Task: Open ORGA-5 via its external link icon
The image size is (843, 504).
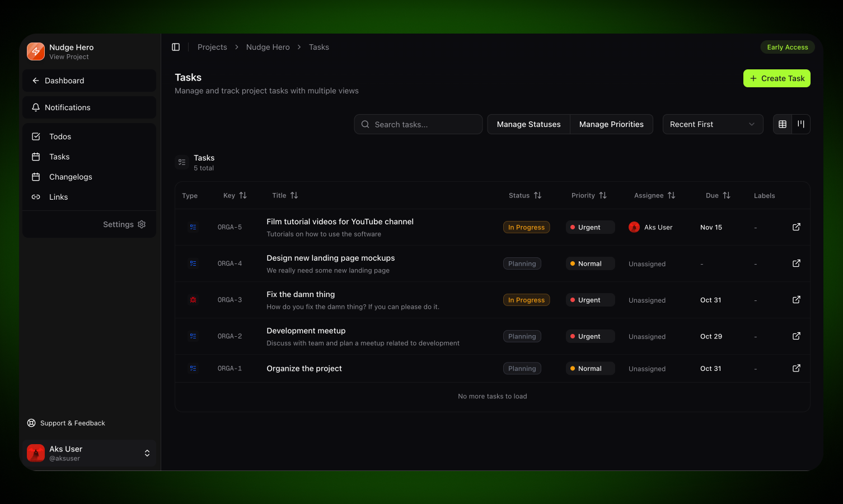Action: (796, 227)
